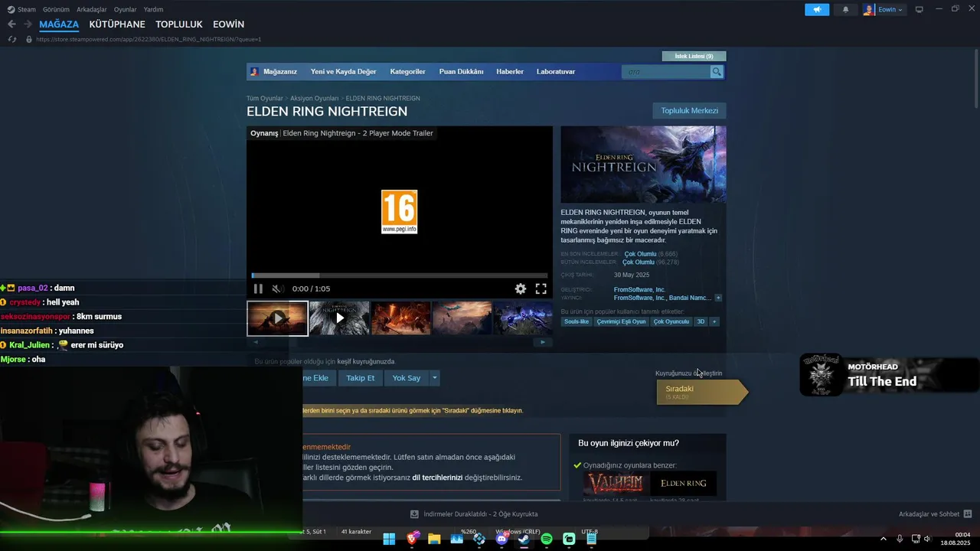Viewport: 980px width, 551px height.
Task: Select the blue lightning screenshot thumbnail
Action: (523, 318)
